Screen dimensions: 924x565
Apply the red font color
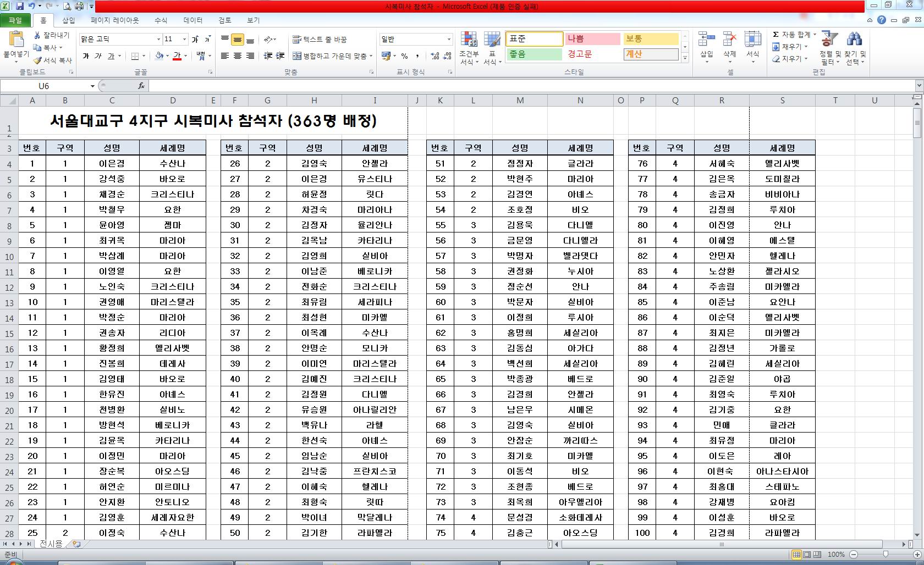tap(177, 56)
